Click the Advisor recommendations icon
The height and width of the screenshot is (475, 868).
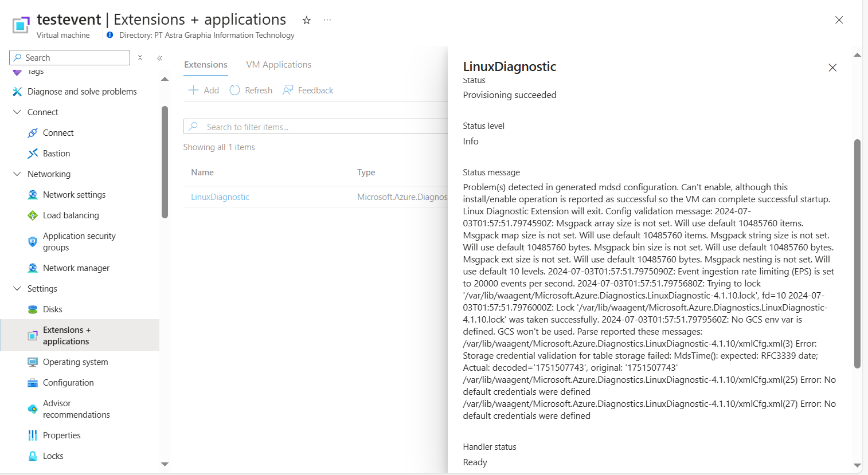pos(33,409)
